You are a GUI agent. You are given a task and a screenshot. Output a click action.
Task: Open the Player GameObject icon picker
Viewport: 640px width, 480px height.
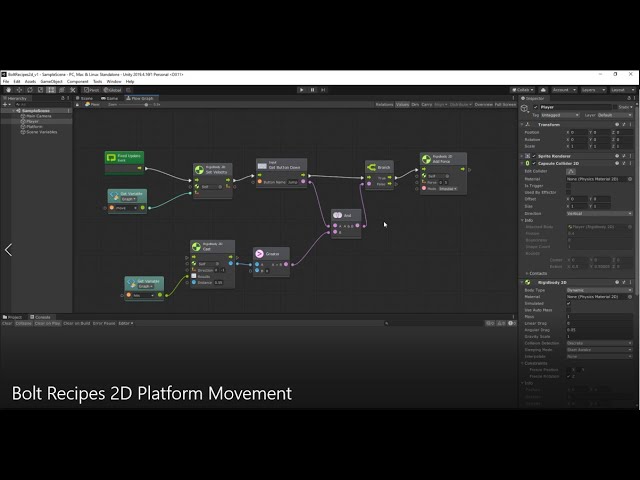click(525, 109)
